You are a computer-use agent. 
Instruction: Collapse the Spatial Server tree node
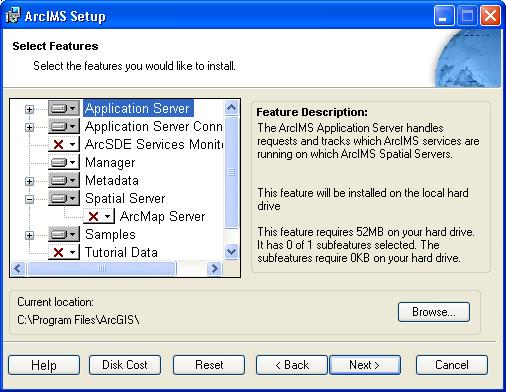tap(29, 199)
